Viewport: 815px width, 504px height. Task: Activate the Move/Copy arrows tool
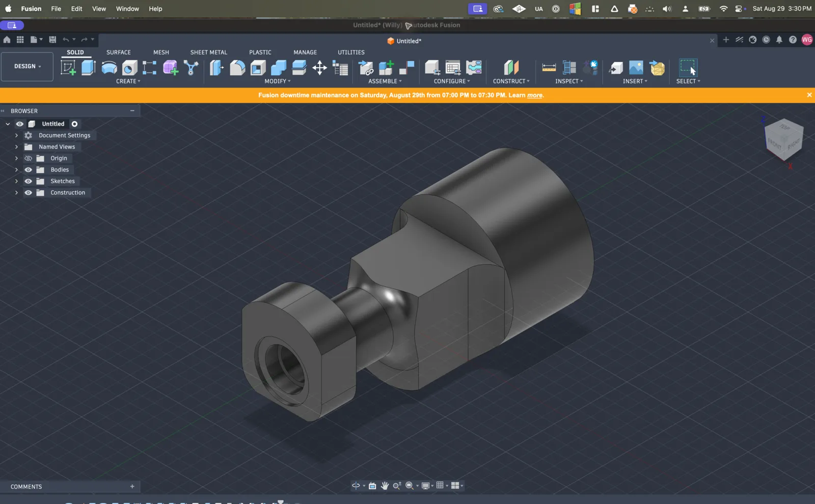point(319,67)
